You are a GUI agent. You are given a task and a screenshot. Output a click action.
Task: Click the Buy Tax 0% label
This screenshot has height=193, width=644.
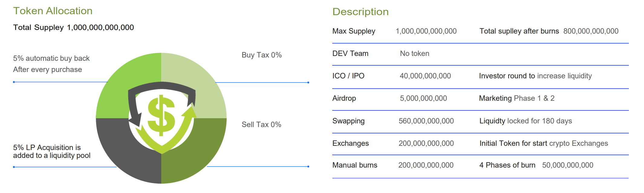[262, 55]
